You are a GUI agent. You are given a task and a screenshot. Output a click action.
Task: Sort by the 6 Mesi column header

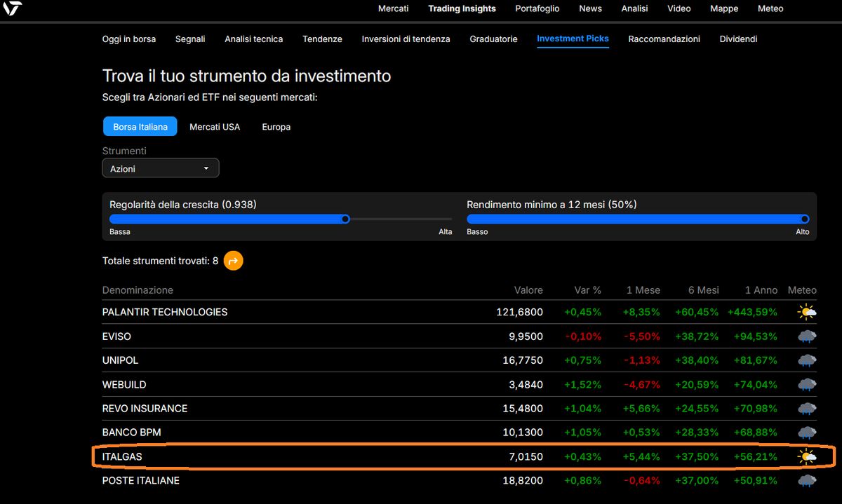tap(702, 290)
